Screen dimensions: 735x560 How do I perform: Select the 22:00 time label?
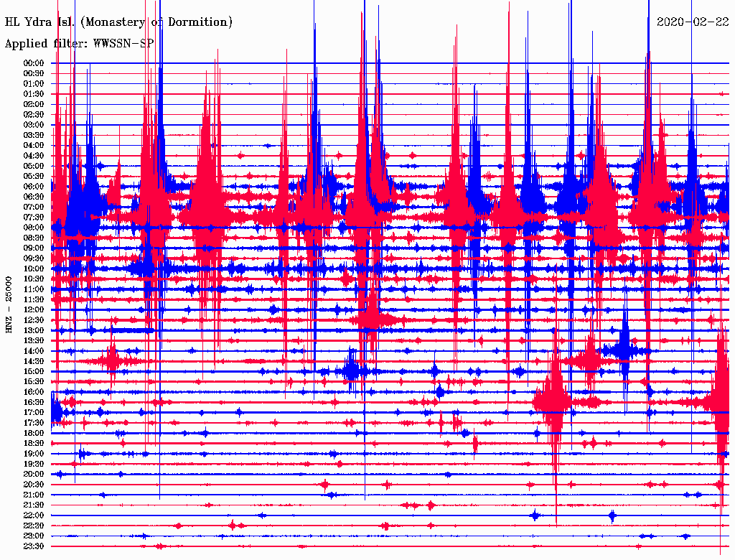pos(34,515)
